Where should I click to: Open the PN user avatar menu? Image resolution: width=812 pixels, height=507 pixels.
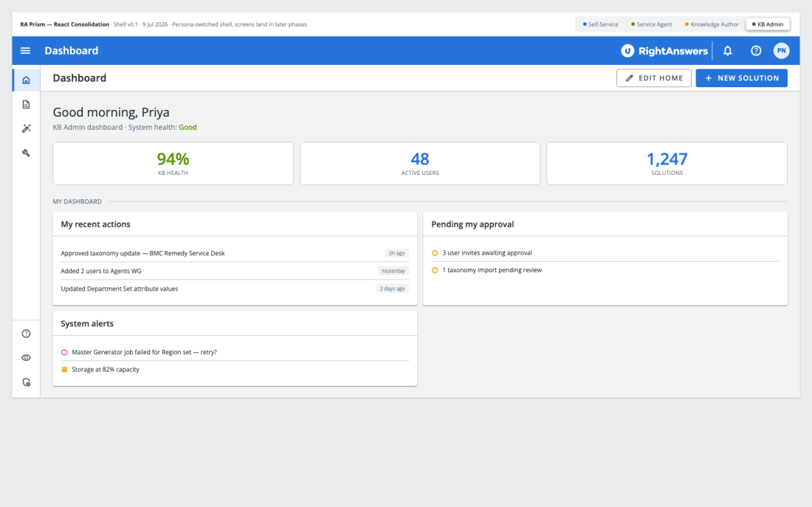coord(781,51)
